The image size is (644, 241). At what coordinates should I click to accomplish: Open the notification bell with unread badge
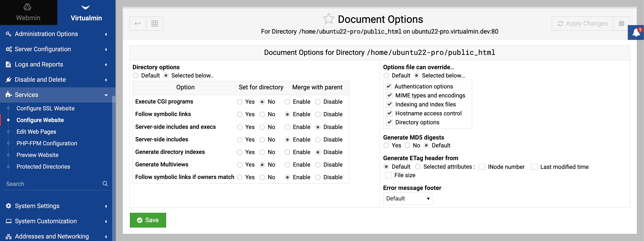(636, 32)
